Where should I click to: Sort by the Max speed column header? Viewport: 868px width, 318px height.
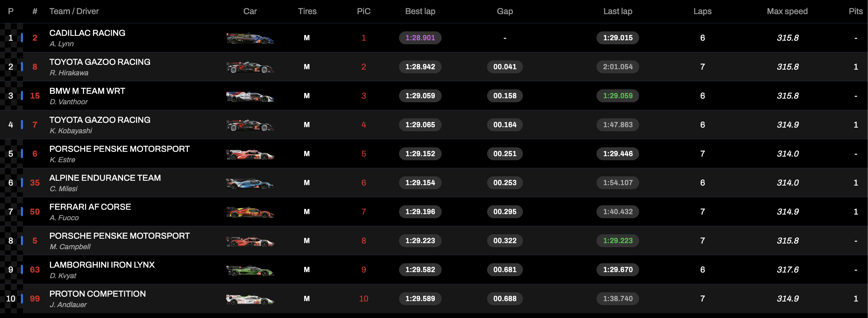[787, 11]
